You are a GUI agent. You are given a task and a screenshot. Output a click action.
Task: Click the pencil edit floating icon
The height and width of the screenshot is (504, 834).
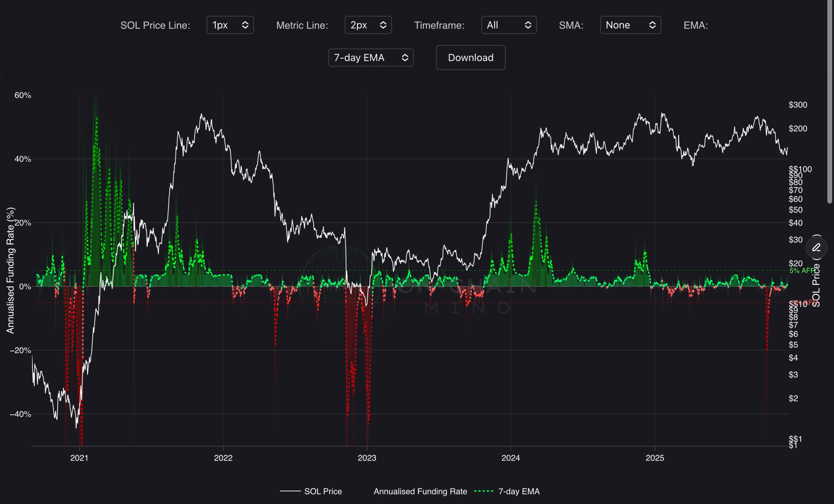(x=816, y=247)
